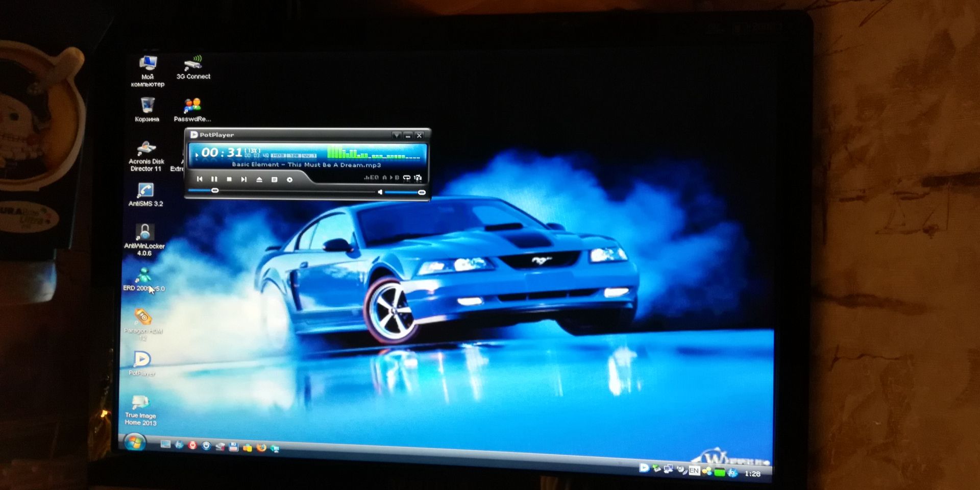
Task: Select the AntiWinLocker 4.0.6 desktop icon
Action: [144, 239]
